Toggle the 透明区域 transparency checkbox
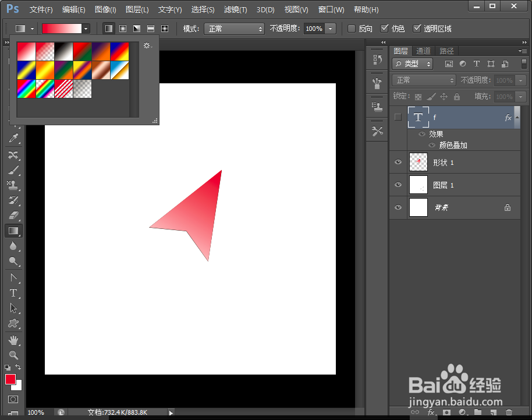Image resolution: width=532 pixels, height=420 pixels. click(x=417, y=29)
